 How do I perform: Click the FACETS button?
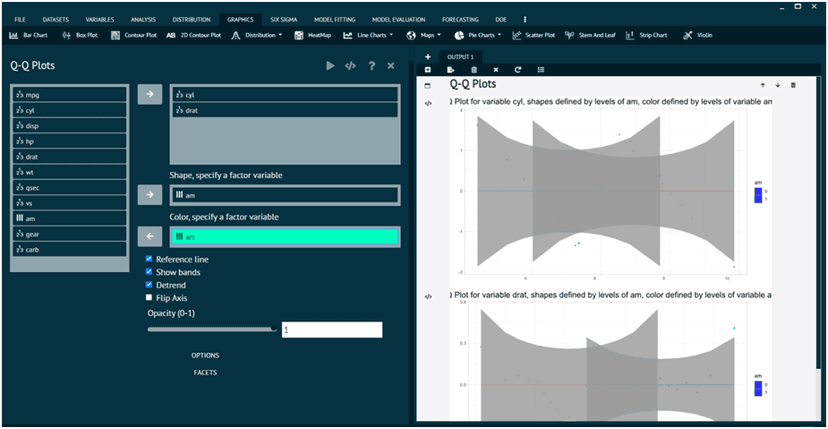click(x=205, y=373)
